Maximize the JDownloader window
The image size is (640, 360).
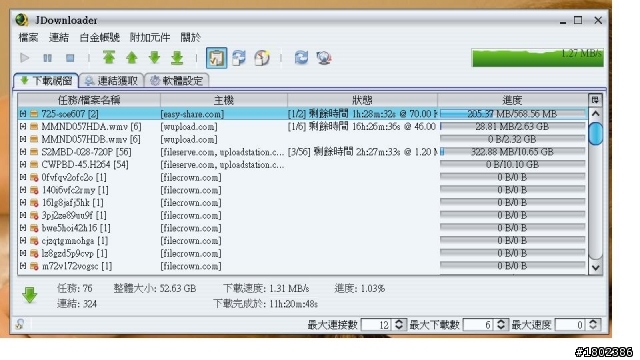[x=578, y=20]
